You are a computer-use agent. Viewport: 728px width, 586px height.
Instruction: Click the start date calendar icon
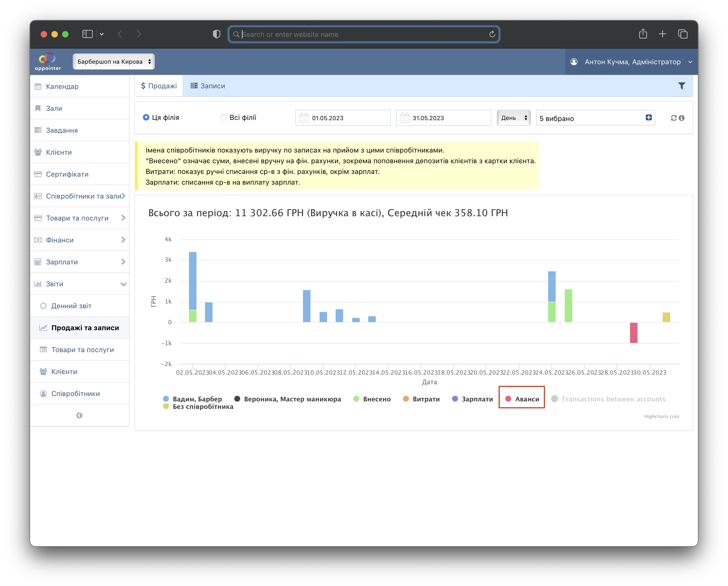(x=304, y=118)
